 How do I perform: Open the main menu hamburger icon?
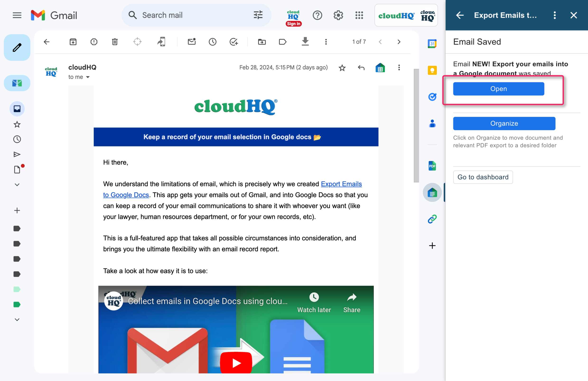click(x=17, y=15)
